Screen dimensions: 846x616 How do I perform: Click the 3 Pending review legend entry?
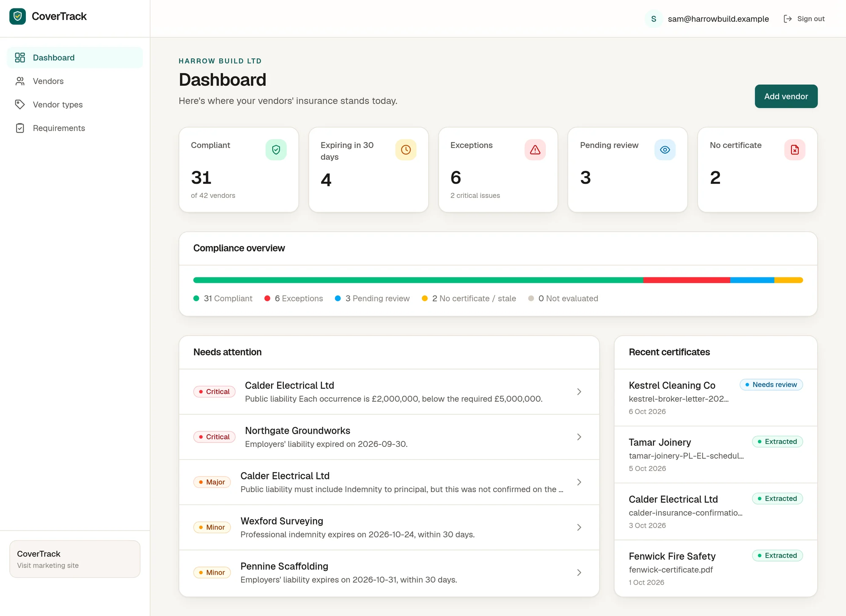372,298
